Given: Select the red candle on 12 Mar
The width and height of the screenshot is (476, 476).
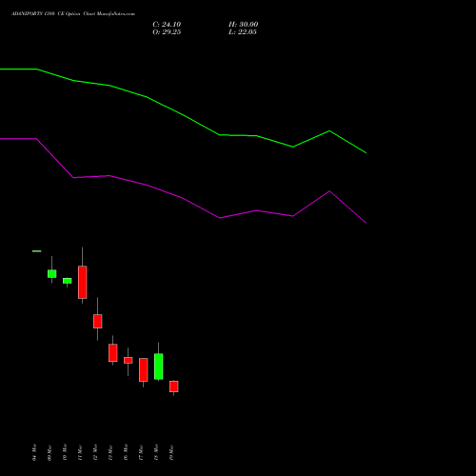Looking at the screenshot, I should [98, 321].
